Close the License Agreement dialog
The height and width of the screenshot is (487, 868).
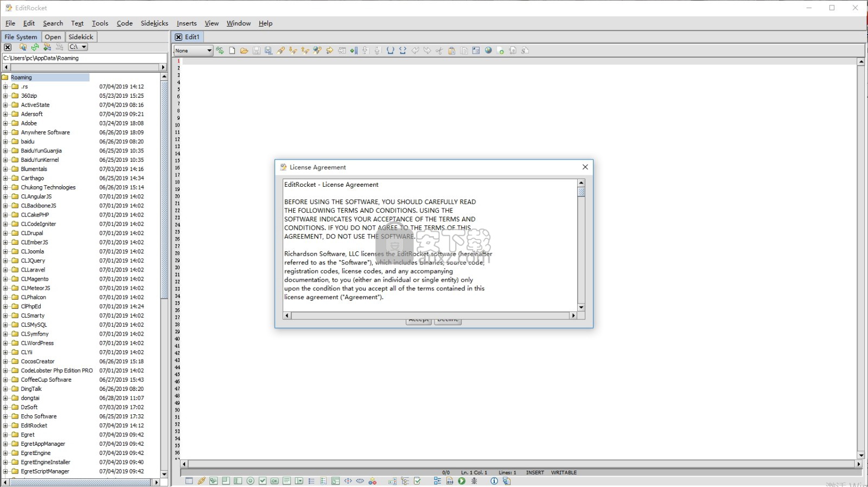point(585,167)
